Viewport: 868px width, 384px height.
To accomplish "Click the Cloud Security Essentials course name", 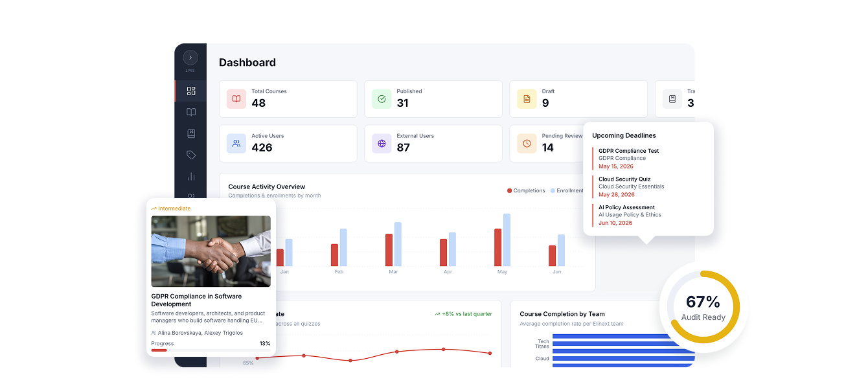I will click(632, 186).
